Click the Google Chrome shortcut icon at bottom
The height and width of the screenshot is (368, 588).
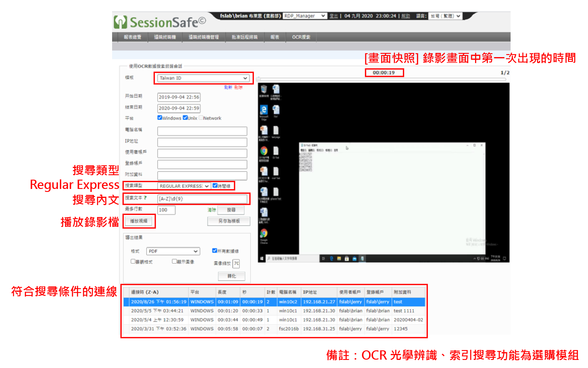[x=264, y=233]
